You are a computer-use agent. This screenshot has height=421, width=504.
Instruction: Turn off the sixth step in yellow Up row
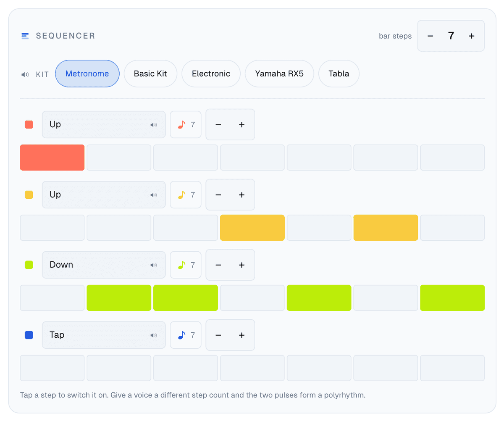click(x=386, y=228)
